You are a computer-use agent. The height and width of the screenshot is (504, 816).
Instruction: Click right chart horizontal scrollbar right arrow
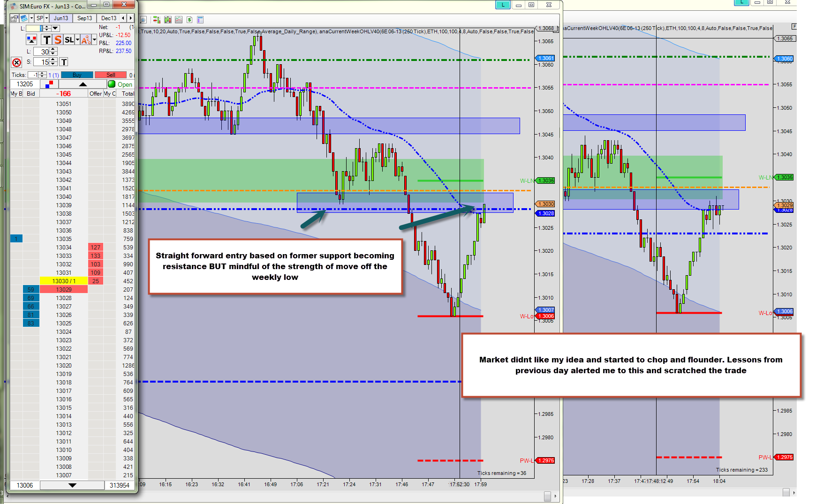794,493
